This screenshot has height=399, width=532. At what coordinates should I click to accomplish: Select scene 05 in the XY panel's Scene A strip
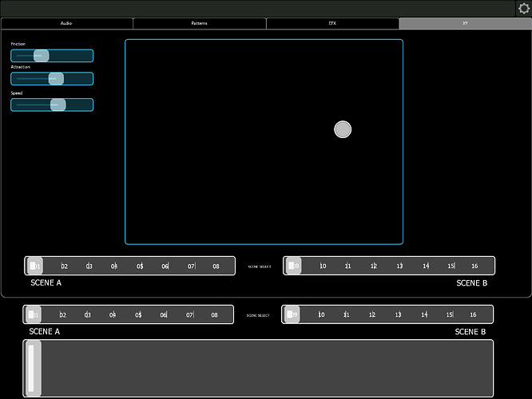tap(140, 266)
